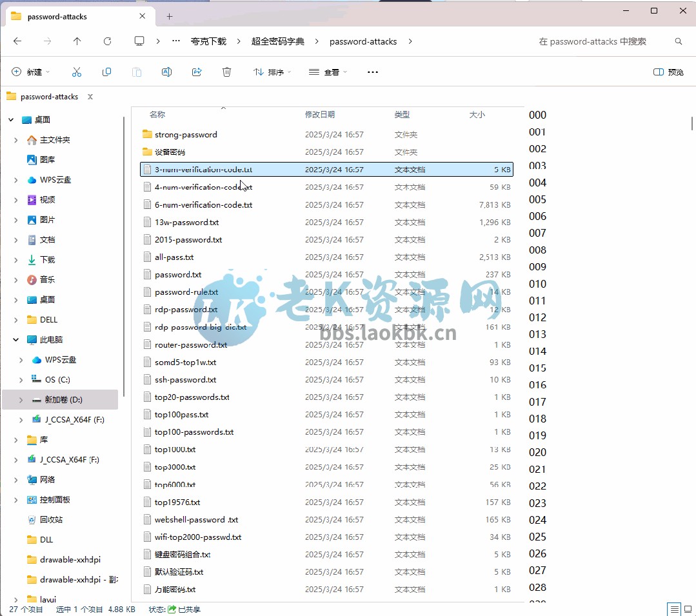This screenshot has height=616, width=696.
Task: Select the Paste icon on the toolbar
Action: pyautogui.click(x=137, y=72)
